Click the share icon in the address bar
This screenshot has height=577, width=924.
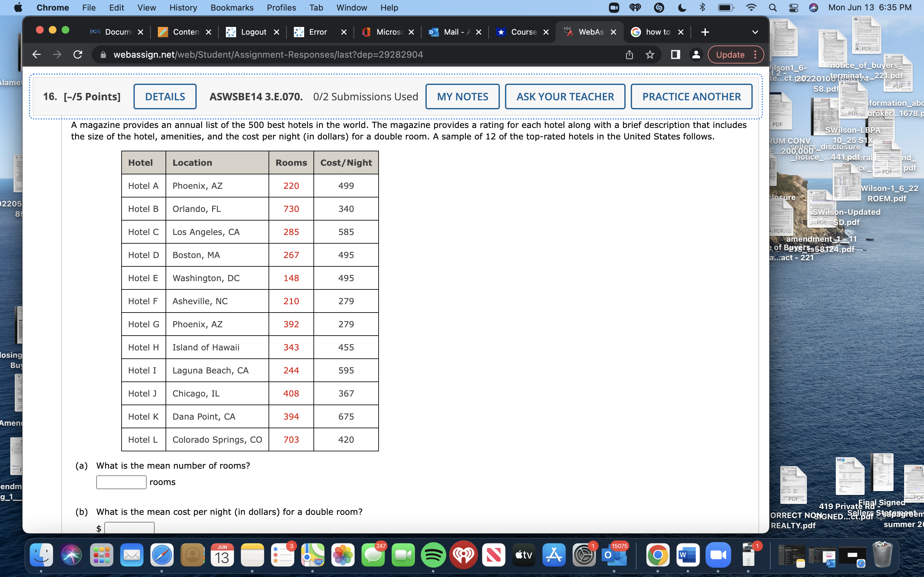tap(629, 54)
